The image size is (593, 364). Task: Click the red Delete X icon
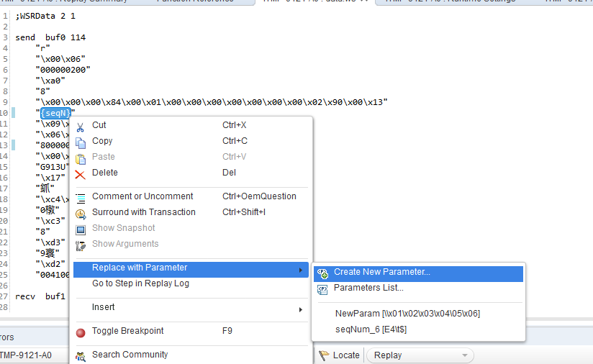tap(81, 173)
